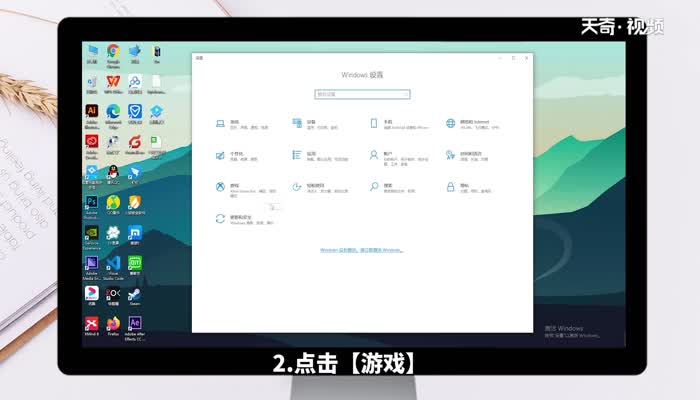Select the Adobe Illustrator desktop shortcut
Viewport: 700px width, 400px height.
click(x=92, y=116)
